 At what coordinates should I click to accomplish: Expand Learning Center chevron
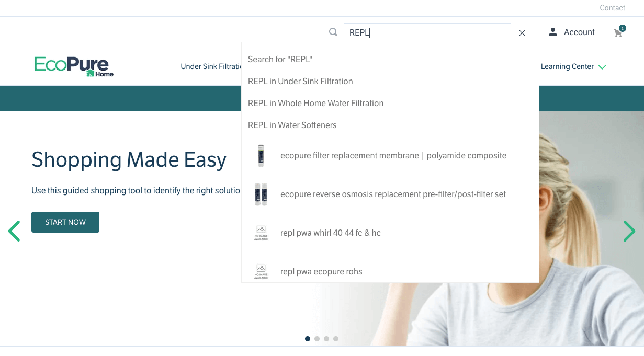[602, 67]
